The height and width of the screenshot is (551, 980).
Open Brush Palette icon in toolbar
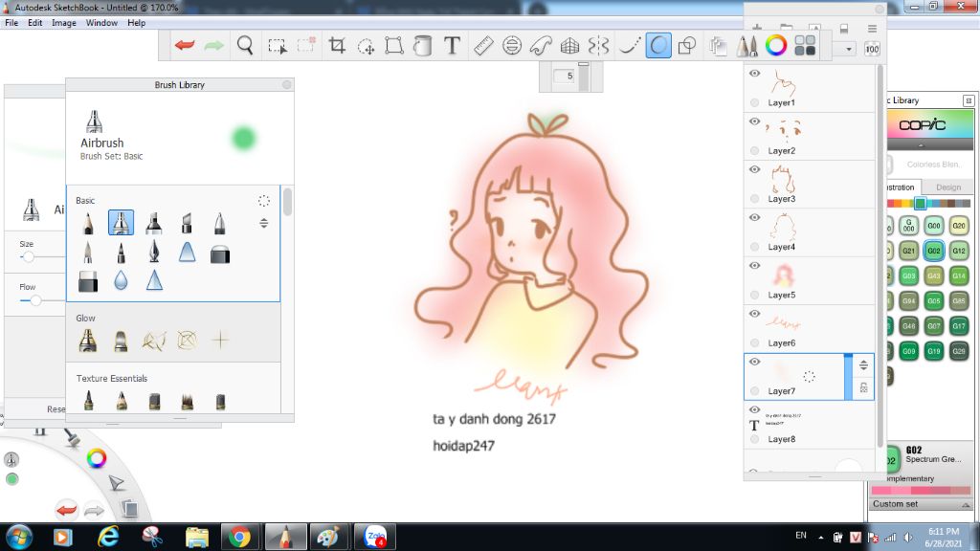(747, 46)
